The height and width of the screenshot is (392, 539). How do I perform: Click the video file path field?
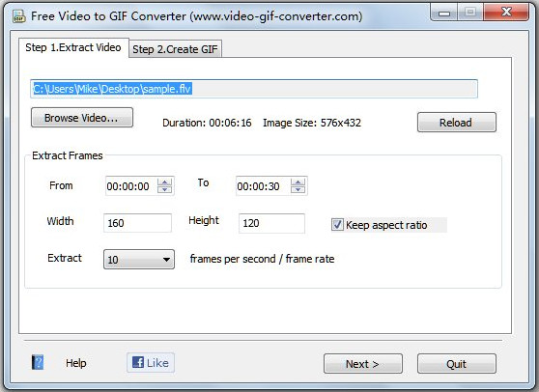[x=254, y=89]
